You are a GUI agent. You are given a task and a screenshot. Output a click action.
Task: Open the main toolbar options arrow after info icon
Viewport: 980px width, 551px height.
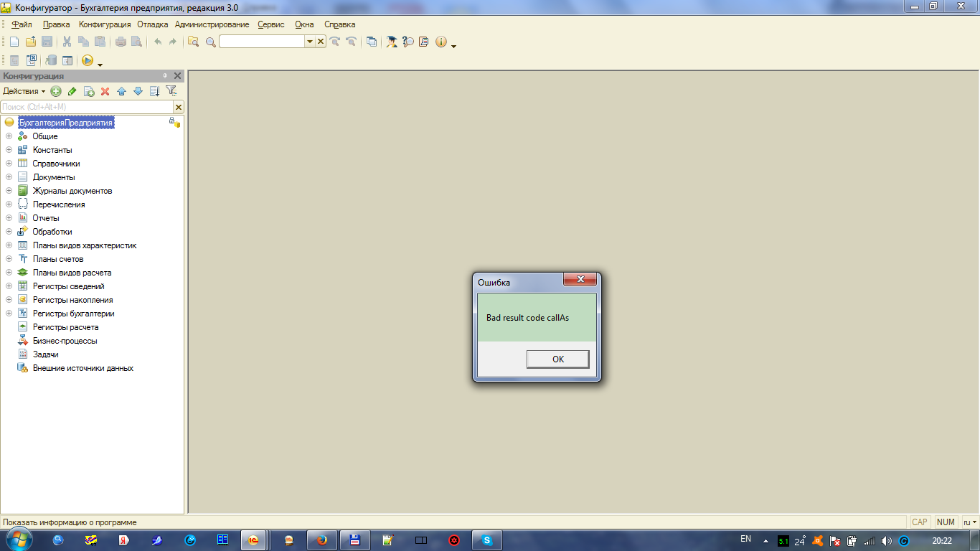(453, 46)
